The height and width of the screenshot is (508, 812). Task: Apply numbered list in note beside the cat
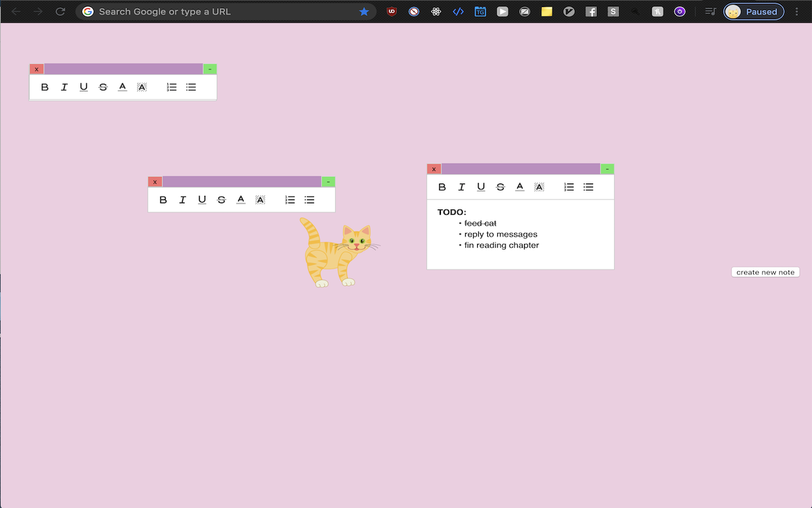[x=290, y=199]
